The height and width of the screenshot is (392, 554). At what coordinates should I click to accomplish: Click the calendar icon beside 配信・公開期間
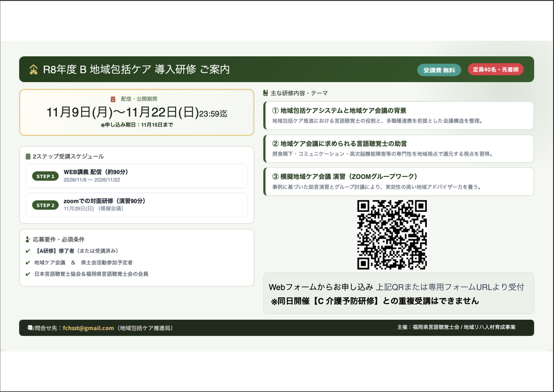[x=113, y=99]
